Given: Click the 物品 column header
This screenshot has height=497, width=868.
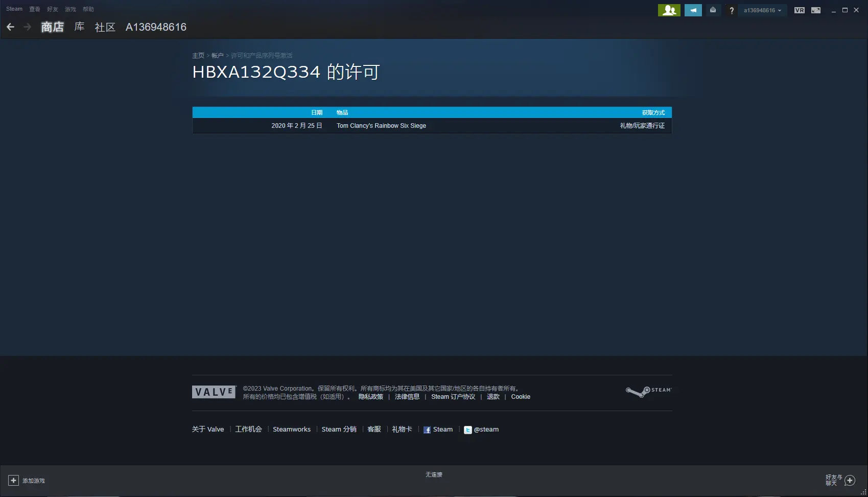Looking at the screenshot, I should [342, 112].
